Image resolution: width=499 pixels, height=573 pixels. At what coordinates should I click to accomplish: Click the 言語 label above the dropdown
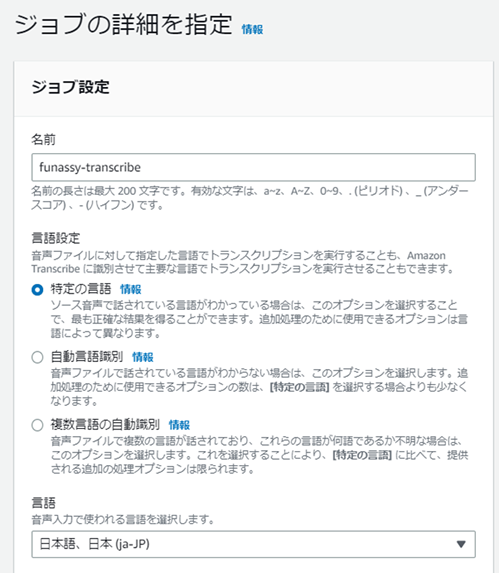click(x=43, y=503)
